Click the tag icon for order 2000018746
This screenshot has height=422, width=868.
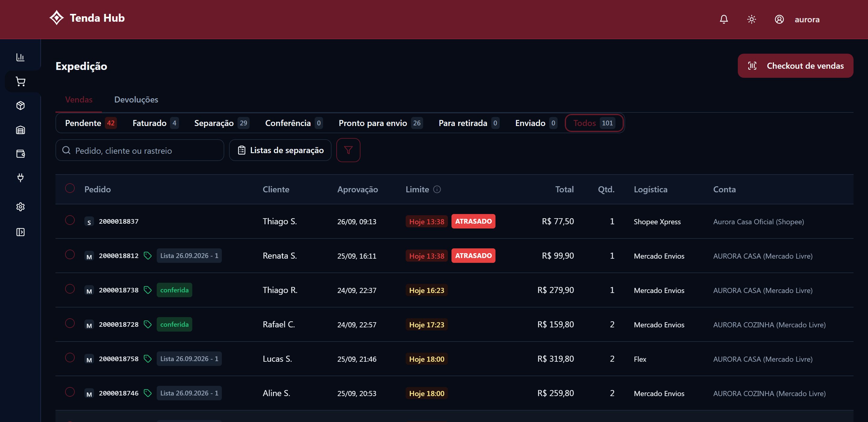click(147, 393)
